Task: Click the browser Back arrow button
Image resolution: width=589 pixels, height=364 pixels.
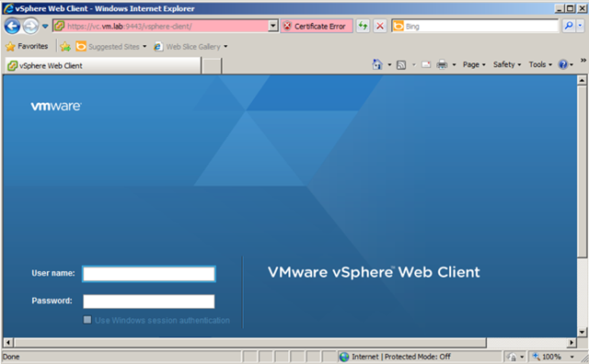Action: pos(12,27)
